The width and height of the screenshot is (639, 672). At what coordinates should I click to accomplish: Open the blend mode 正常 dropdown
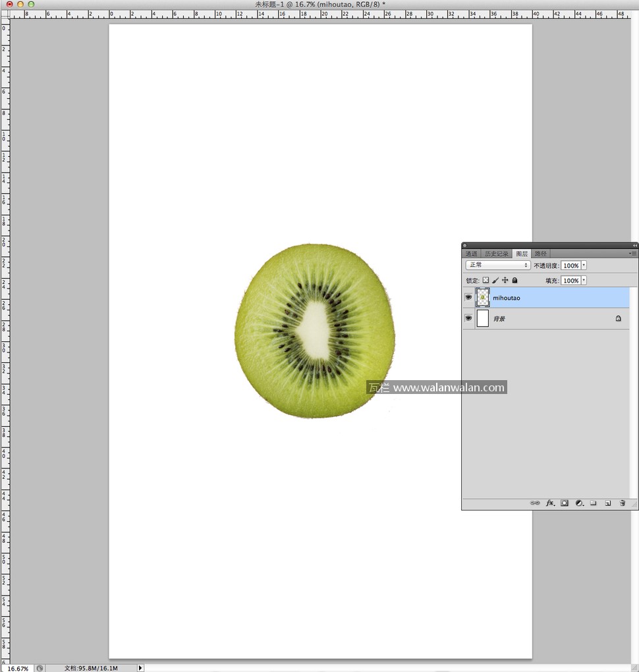[498, 265]
